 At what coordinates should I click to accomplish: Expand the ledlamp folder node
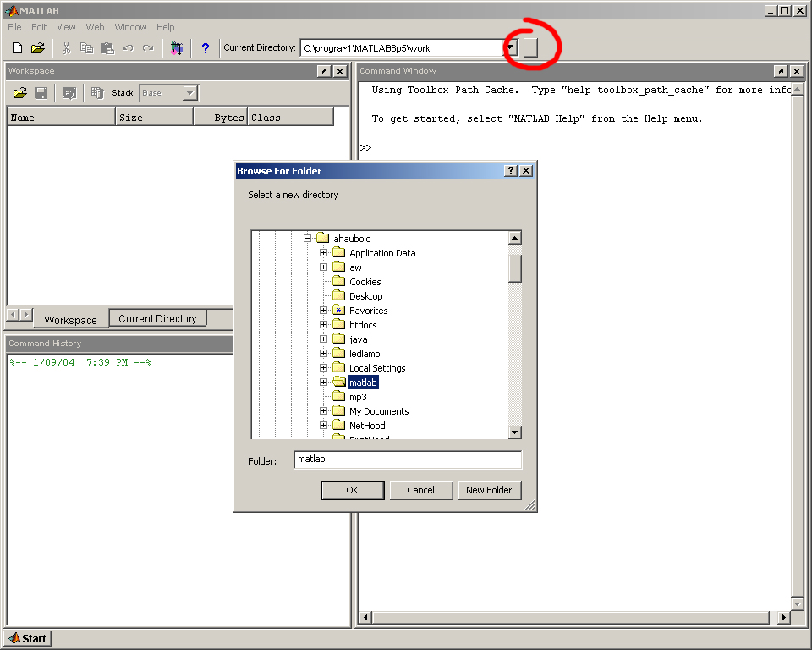click(324, 354)
